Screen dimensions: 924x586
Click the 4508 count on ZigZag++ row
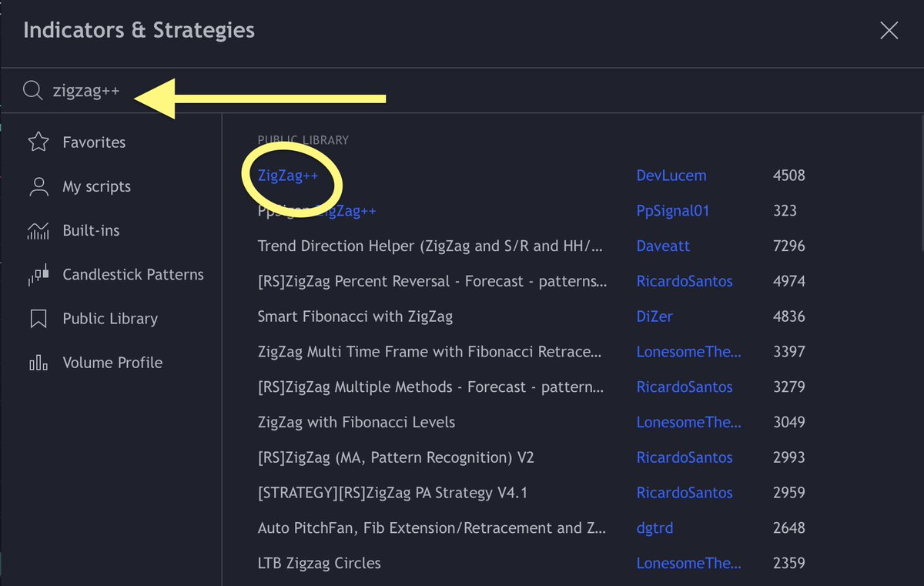[x=789, y=176]
